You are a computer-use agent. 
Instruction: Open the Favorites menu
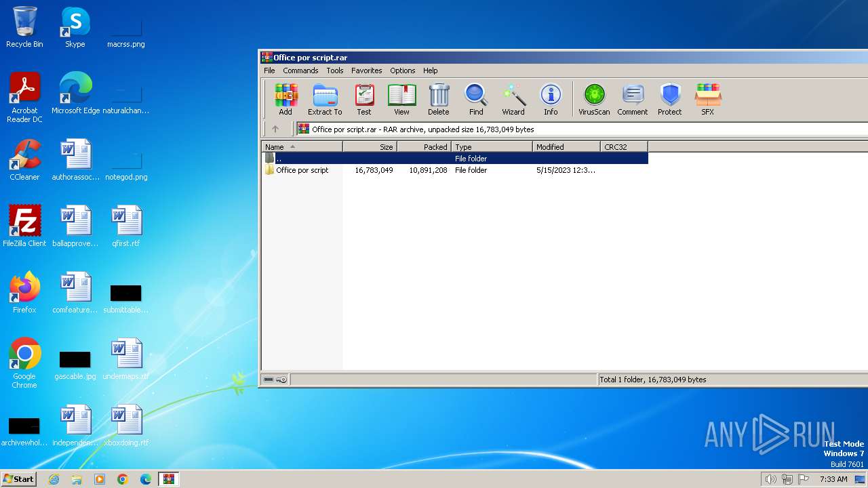(x=367, y=70)
